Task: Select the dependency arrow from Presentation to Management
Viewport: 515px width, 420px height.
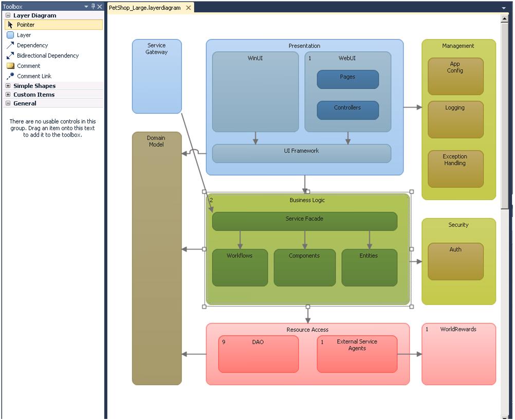Action: tap(413, 107)
